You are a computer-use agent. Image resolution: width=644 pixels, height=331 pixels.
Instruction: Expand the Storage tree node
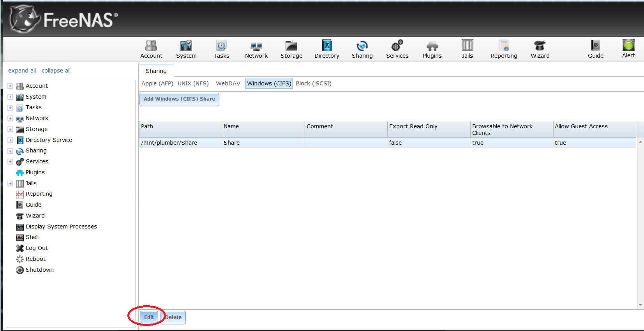point(11,129)
